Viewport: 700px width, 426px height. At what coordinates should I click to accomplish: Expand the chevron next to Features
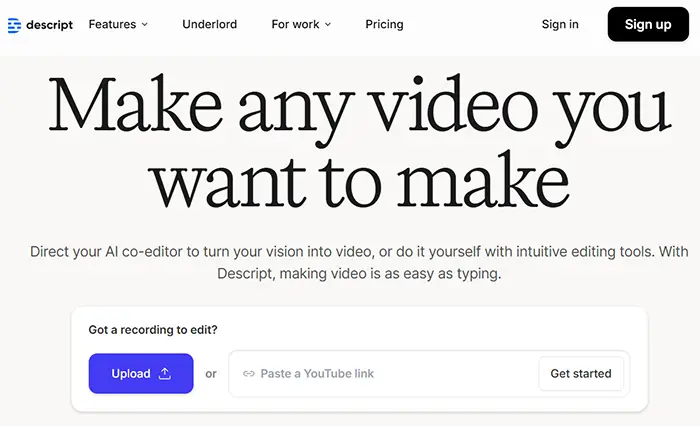point(144,24)
